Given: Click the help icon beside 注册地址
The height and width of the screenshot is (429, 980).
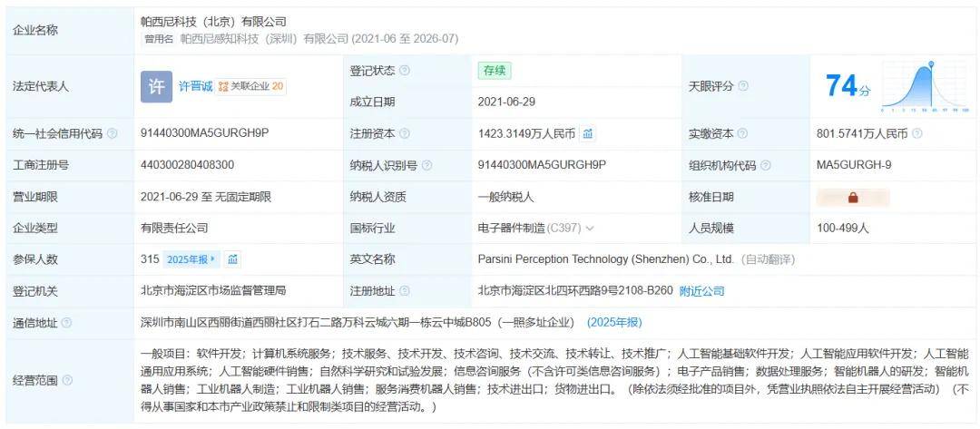Looking at the screenshot, I should 405,291.
